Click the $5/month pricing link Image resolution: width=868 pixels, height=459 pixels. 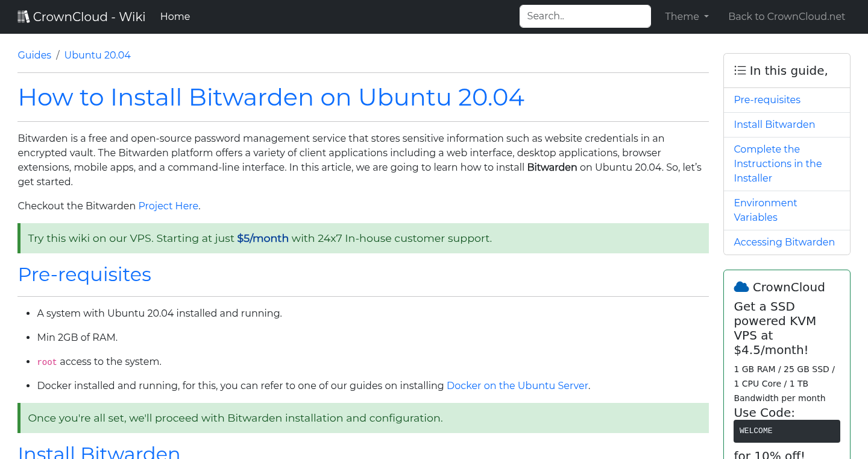pyautogui.click(x=262, y=238)
